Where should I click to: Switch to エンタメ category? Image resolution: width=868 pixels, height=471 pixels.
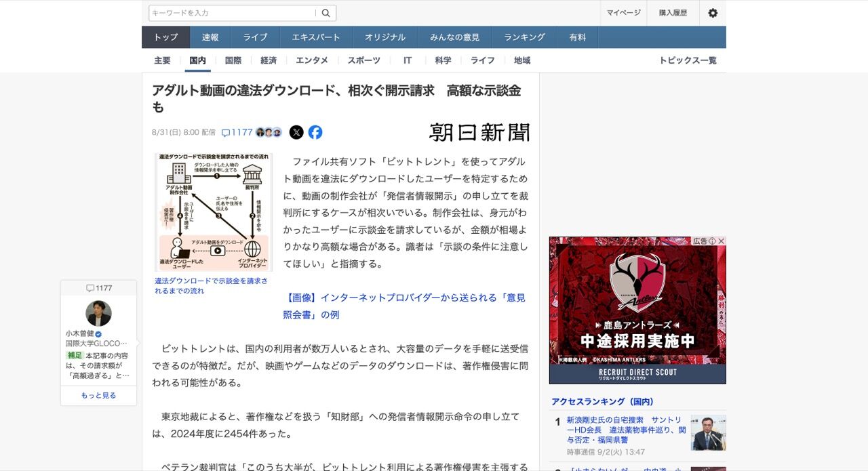coord(312,60)
